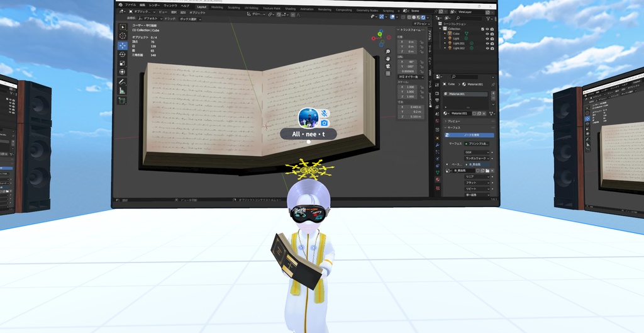This screenshot has width=644, height=333.
Task: Click the dimensions X 0.443 m field
Action: tap(411, 107)
